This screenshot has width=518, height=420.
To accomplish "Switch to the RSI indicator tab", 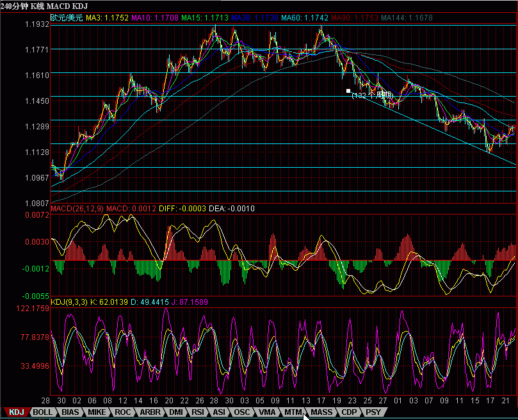I will pos(198,412).
